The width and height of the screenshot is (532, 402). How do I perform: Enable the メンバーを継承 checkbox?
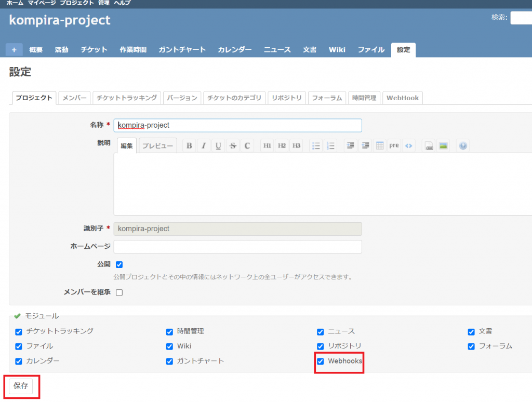pos(119,292)
